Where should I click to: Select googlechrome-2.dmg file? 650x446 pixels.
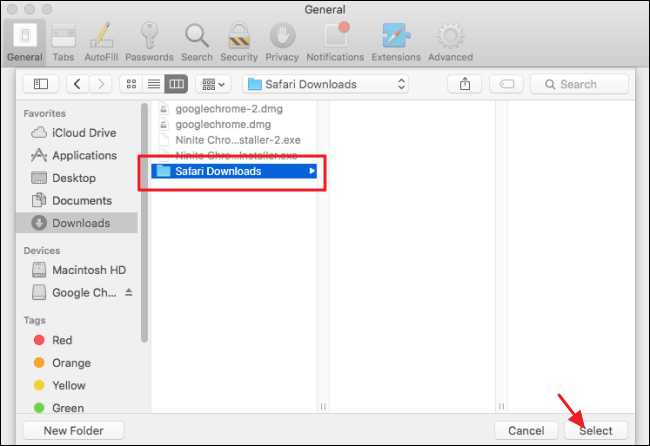tap(234, 109)
